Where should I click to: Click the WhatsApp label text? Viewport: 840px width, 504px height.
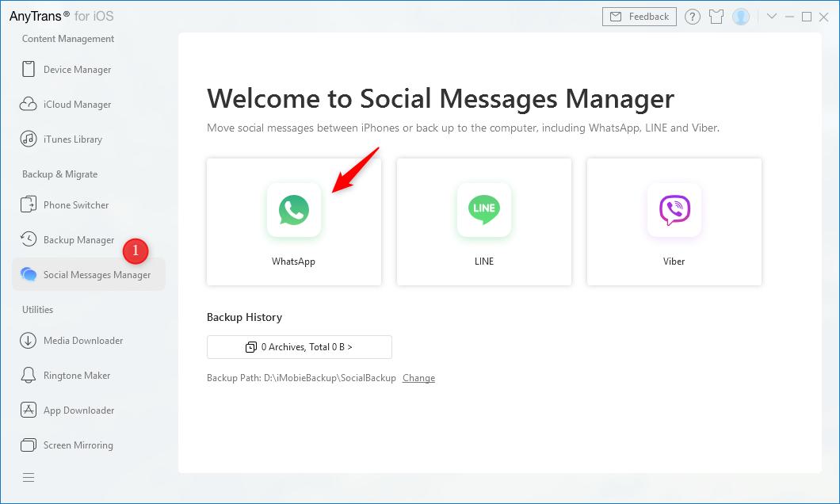coord(293,262)
